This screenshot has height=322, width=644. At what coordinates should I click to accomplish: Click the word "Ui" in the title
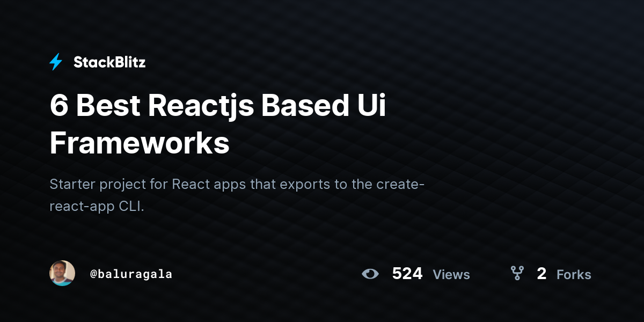tap(371, 106)
